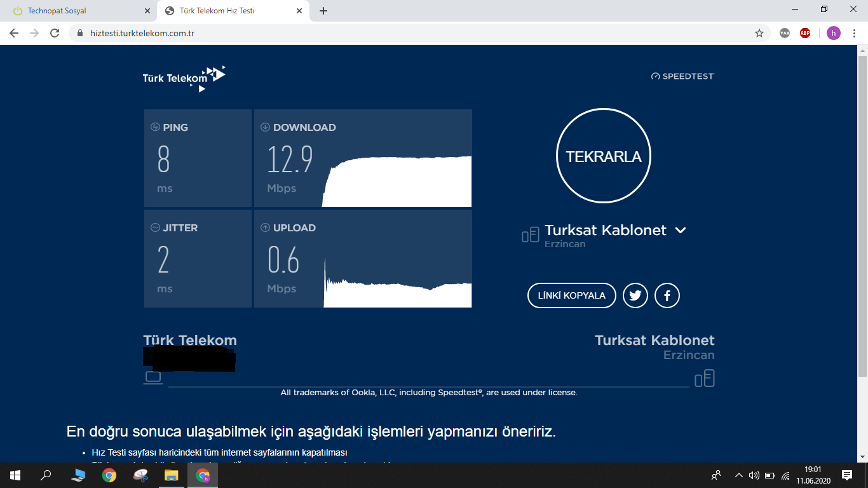Image resolution: width=868 pixels, height=488 pixels.
Task: Click the SPEEDTEST logo in the page header
Action: [x=682, y=76]
